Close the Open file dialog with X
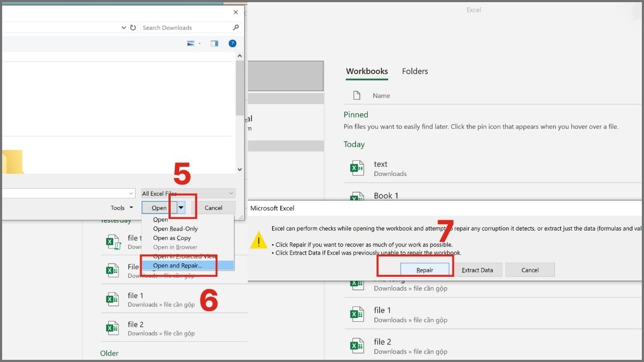644x362 pixels. pyautogui.click(x=236, y=12)
